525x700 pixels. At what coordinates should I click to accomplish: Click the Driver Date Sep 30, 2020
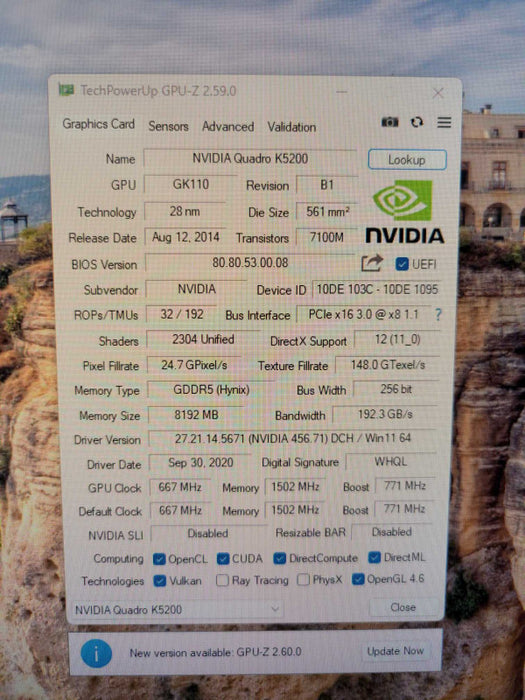[200, 463]
